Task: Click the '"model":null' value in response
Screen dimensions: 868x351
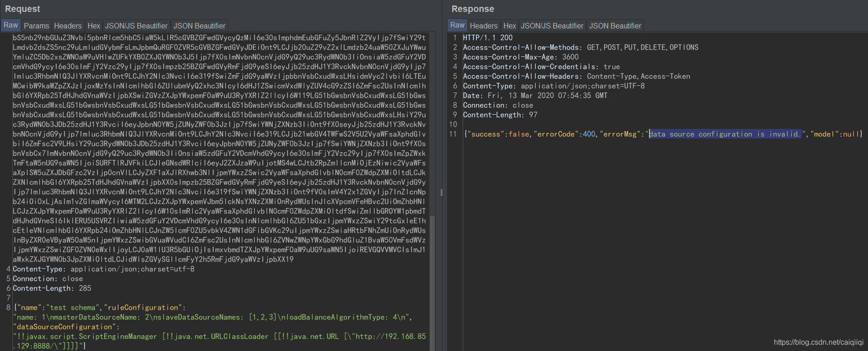Action: pyautogui.click(x=834, y=134)
